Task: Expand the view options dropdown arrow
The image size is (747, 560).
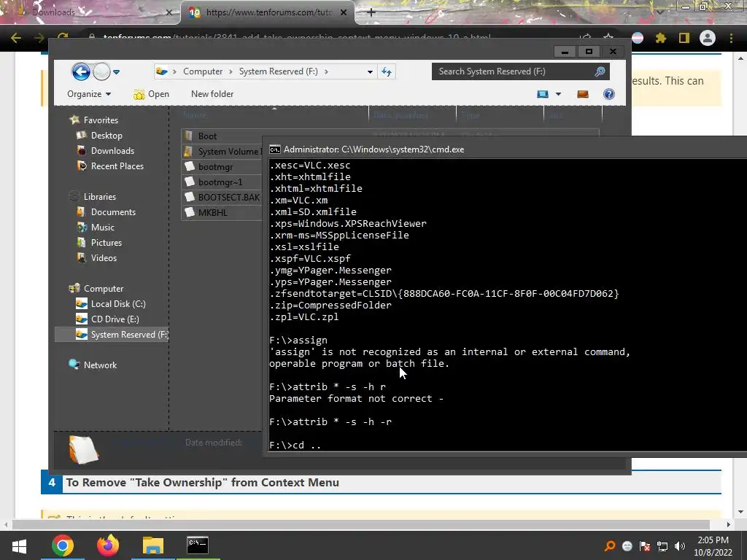Action: pyautogui.click(x=558, y=94)
